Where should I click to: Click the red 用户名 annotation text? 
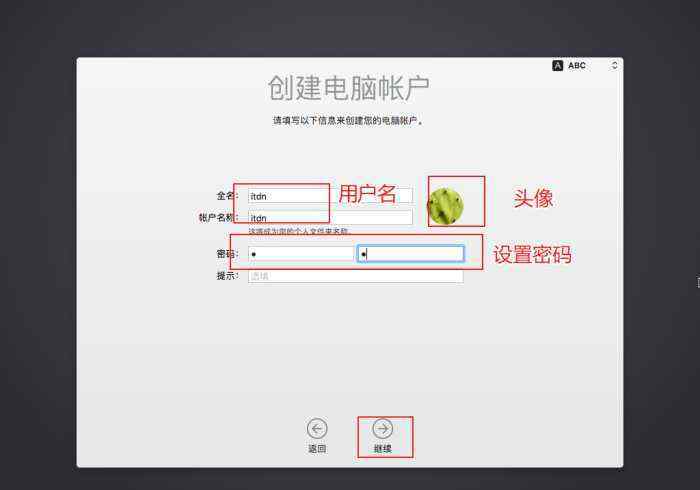[367, 195]
